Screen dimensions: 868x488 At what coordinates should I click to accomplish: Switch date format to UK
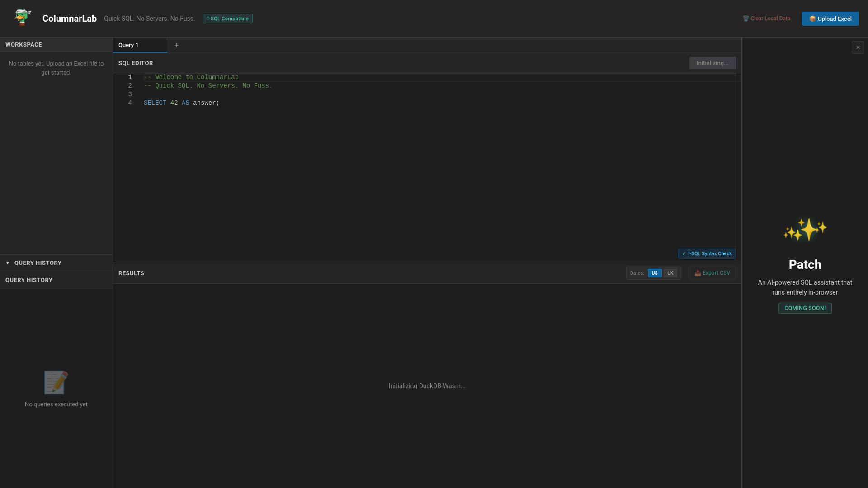pyautogui.click(x=670, y=273)
